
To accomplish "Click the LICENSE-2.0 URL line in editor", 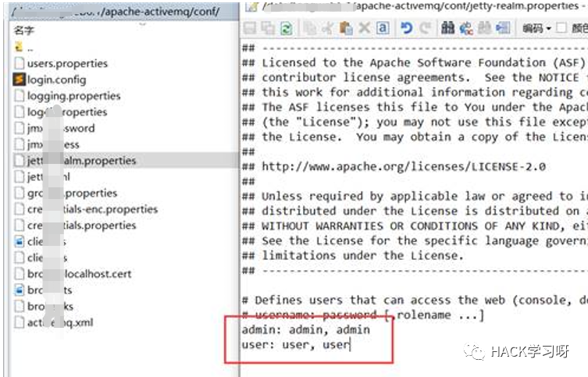I will [x=394, y=166].
